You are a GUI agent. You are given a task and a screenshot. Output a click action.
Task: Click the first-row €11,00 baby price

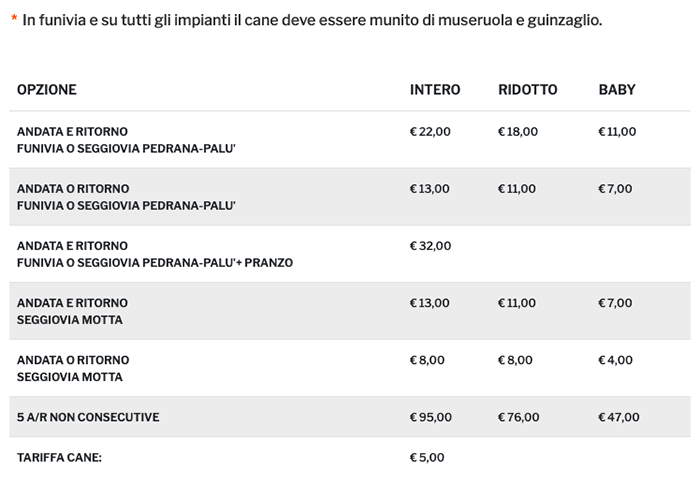tap(617, 131)
